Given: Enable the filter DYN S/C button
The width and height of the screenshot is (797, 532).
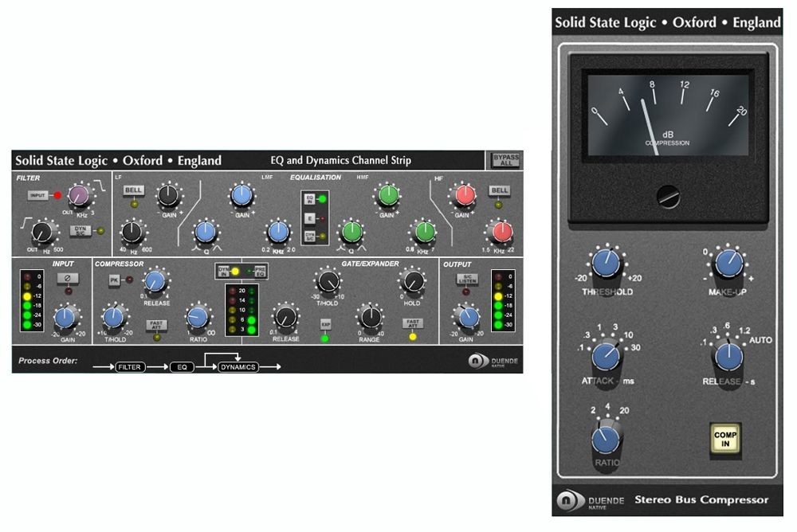Looking at the screenshot, I should 80,231.
